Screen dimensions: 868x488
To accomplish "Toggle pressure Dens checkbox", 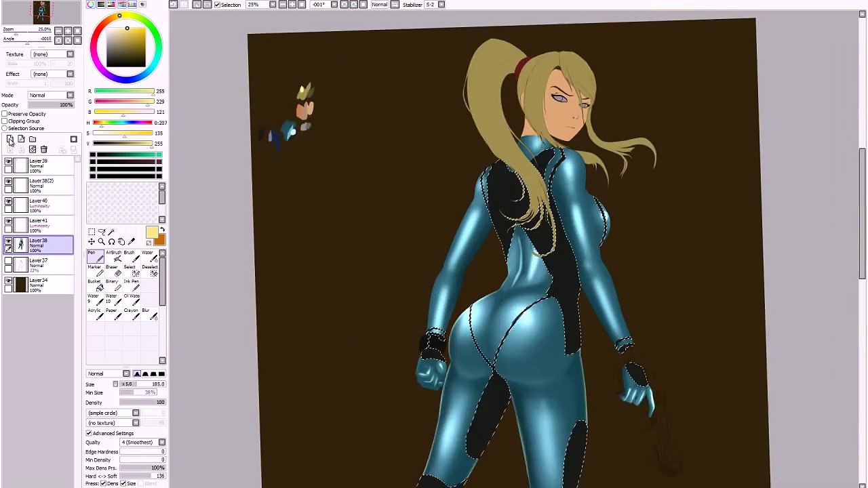I will [x=103, y=483].
